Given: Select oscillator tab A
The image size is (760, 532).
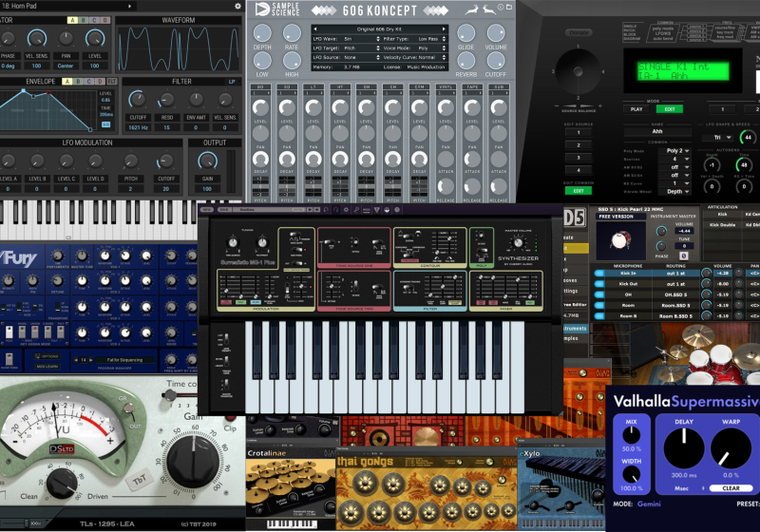Looking at the screenshot, I should pyautogui.click(x=74, y=19).
